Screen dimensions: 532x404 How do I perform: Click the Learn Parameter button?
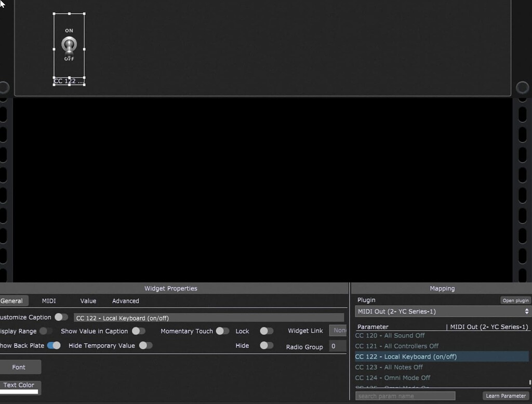point(506,396)
